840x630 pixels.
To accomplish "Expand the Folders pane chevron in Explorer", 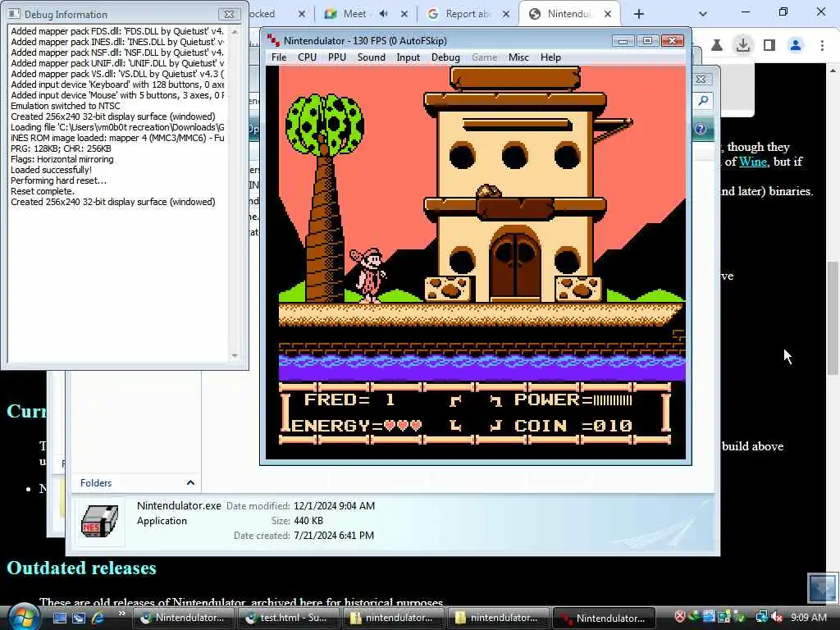I will (190, 482).
